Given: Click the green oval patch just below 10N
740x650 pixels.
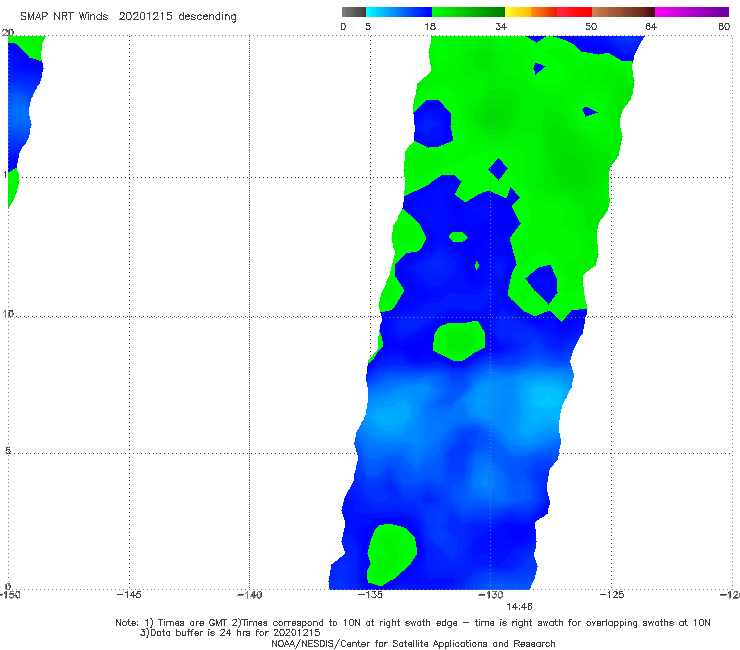Looking at the screenshot, I should (x=459, y=340).
